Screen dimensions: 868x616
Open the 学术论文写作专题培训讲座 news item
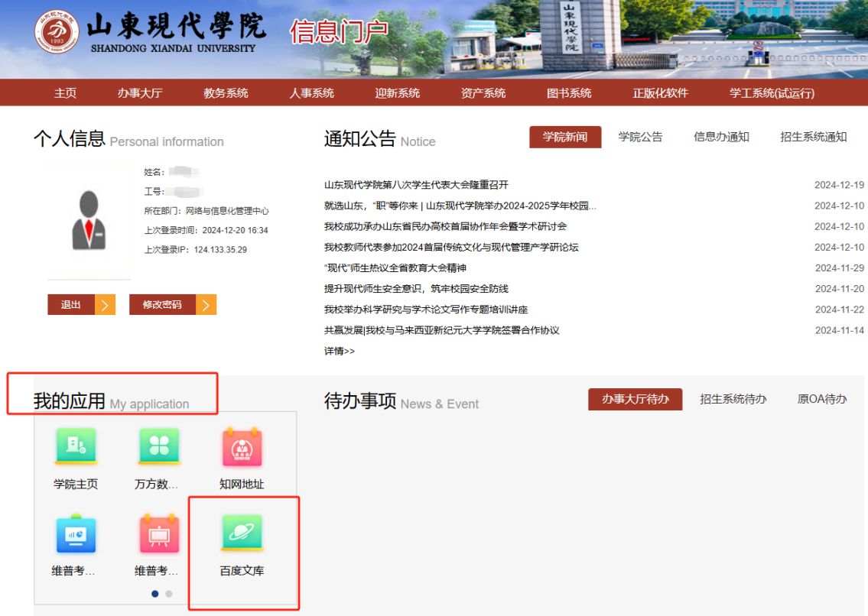[426, 310]
